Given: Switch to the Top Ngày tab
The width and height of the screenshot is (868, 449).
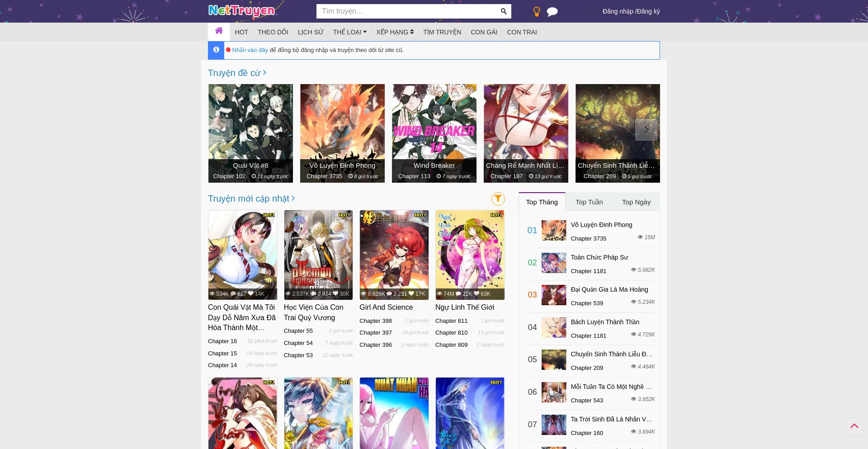Looking at the screenshot, I should (636, 202).
